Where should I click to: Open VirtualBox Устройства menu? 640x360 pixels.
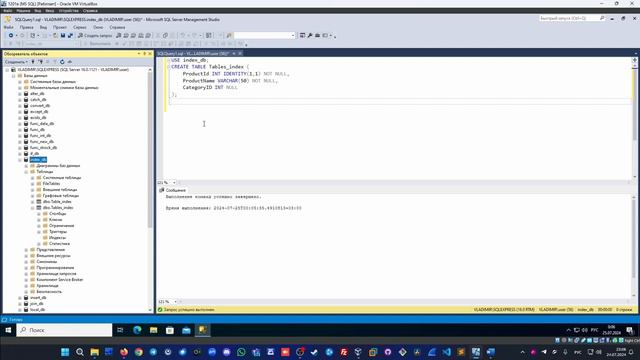pyautogui.click(x=69, y=11)
